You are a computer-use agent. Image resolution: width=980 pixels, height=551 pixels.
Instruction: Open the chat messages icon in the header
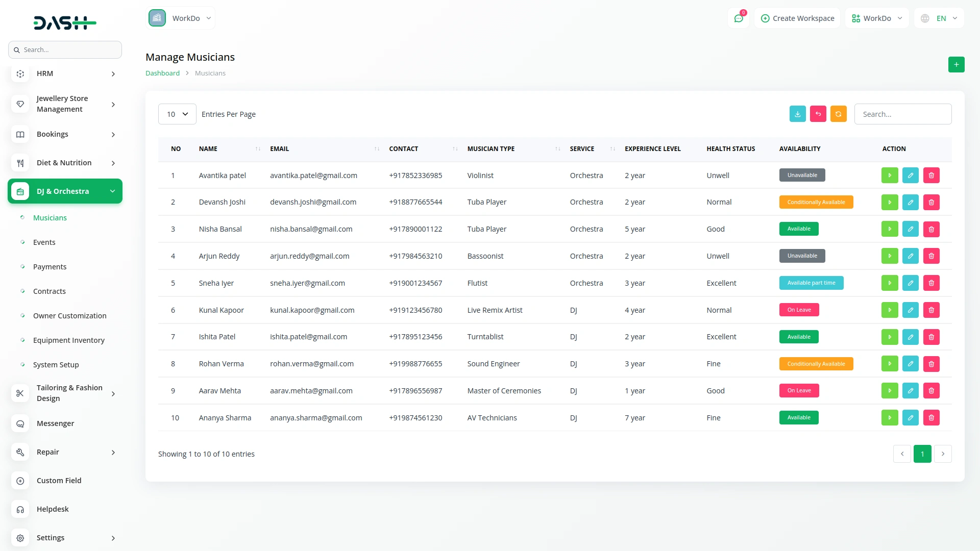pyautogui.click(x=738, y=18)
